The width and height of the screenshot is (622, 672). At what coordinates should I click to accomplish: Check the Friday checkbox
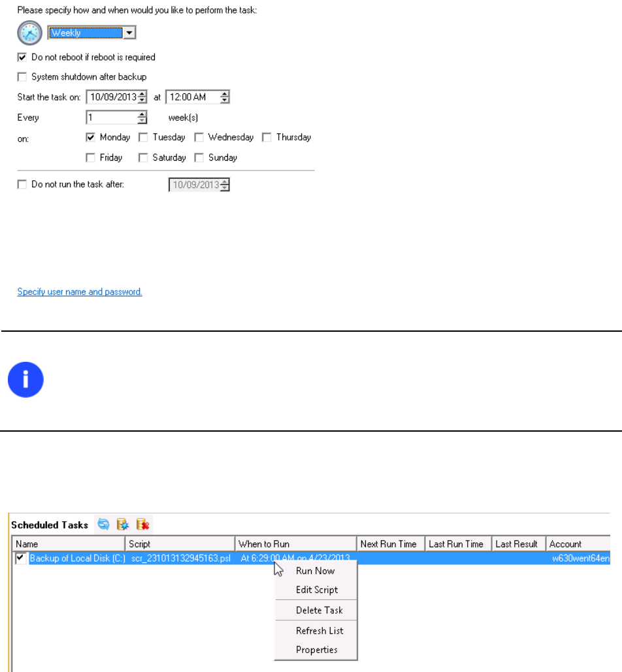point(90,158)
